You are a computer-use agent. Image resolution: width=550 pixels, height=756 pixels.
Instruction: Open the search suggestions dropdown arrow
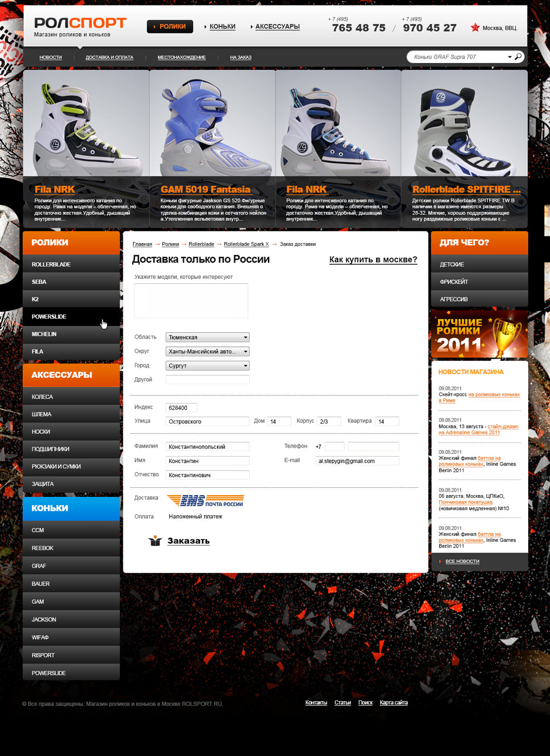coord(509,57)
